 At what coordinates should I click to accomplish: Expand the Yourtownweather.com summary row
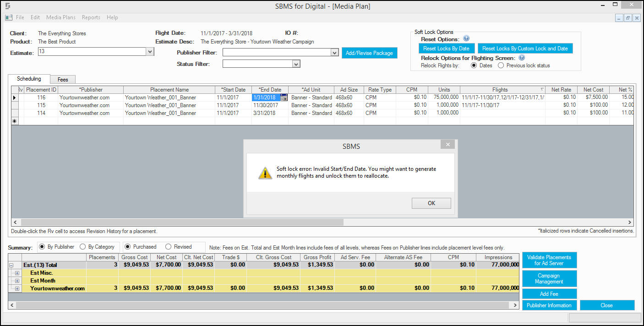coord(17,288)
